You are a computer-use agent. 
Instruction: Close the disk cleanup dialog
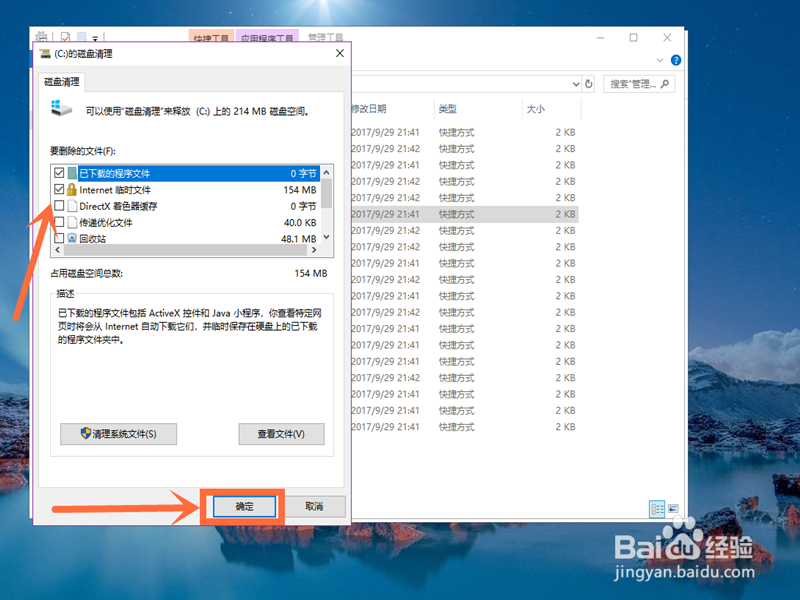point(340,53)
